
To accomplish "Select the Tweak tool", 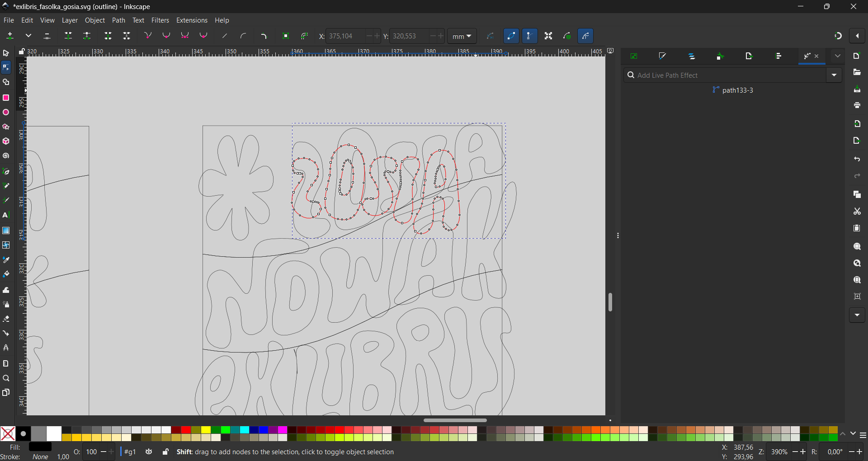I will point(6,290).
